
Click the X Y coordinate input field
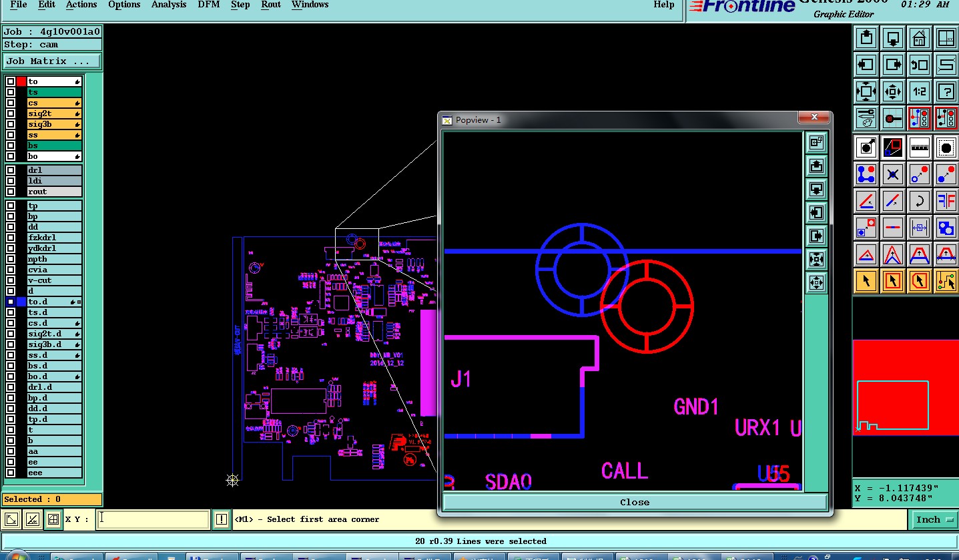pyautogui.click(x=153, y=519)
